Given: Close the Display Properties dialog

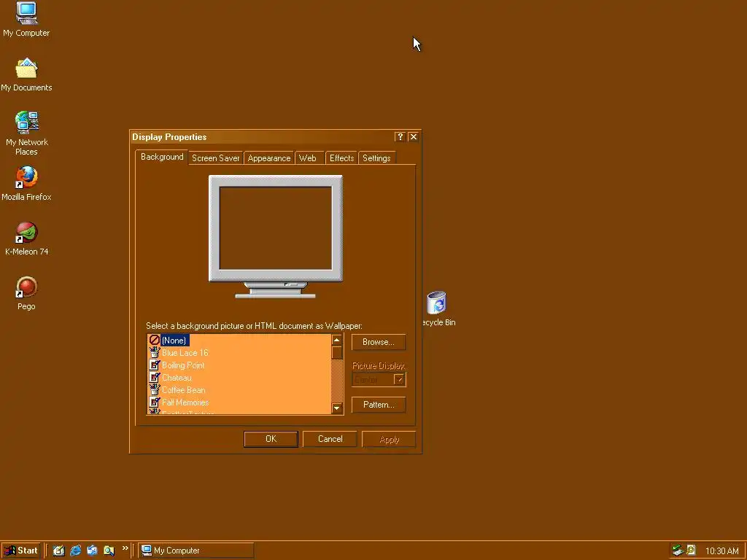Looking at the screenshot, I should click(x=414, y=136).
